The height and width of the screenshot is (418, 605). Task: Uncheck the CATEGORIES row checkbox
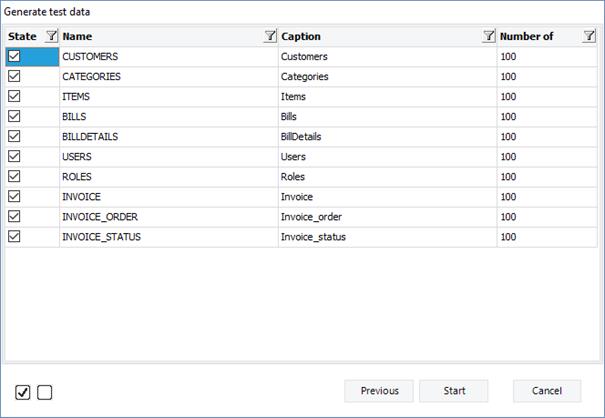tap(14, 76)
